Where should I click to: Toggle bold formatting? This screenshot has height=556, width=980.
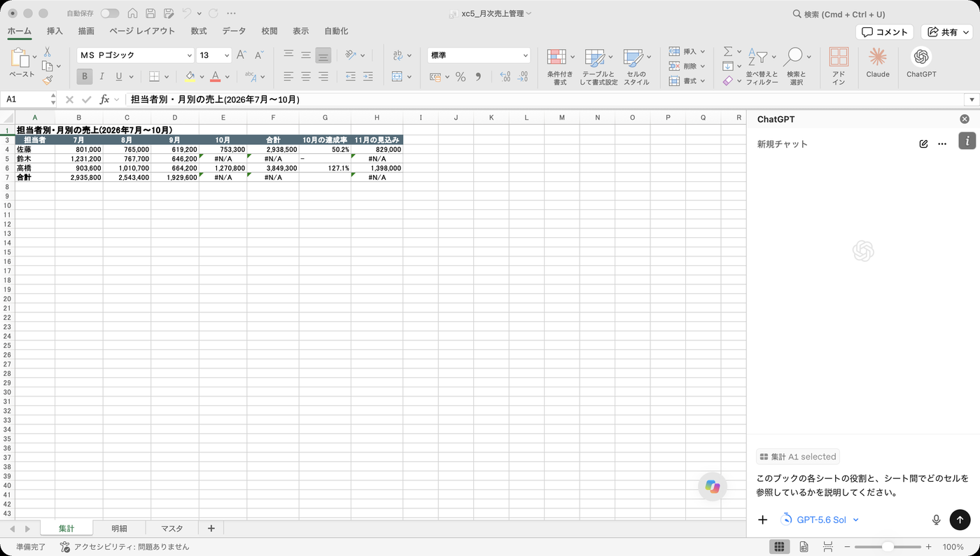85,76
